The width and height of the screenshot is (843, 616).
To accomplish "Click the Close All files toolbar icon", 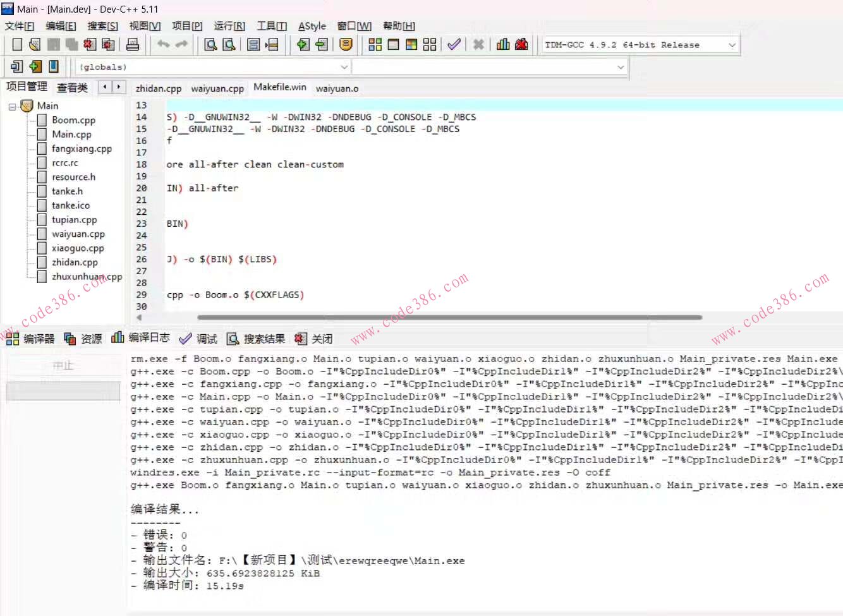I will click(108, 44).
